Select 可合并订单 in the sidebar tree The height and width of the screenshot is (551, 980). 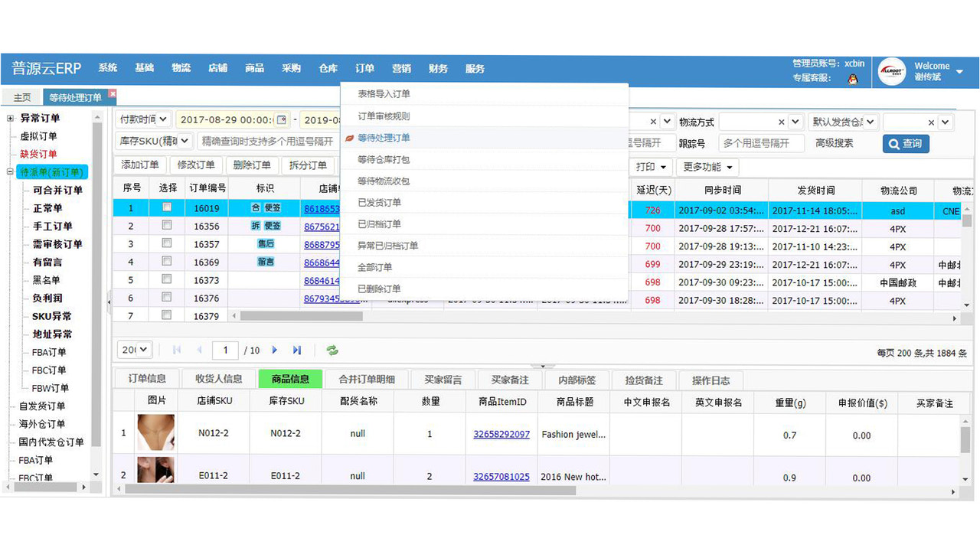57,190
